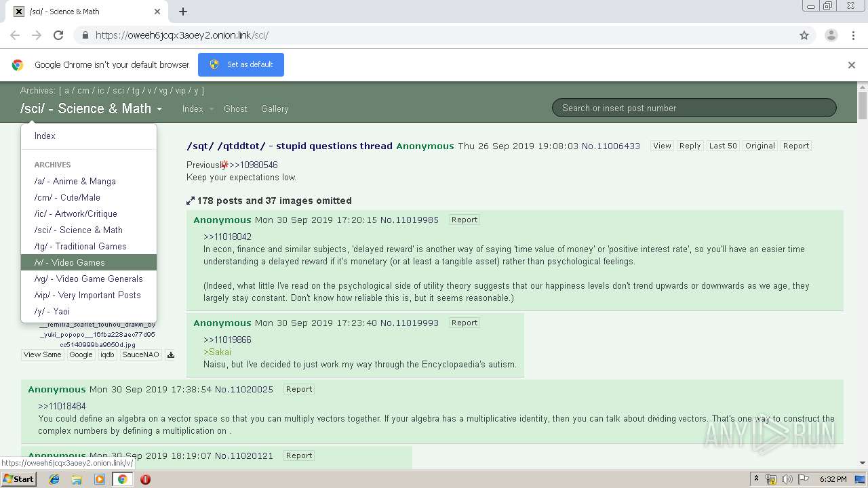Follow backlink >>11018484

tap(62, 406)
